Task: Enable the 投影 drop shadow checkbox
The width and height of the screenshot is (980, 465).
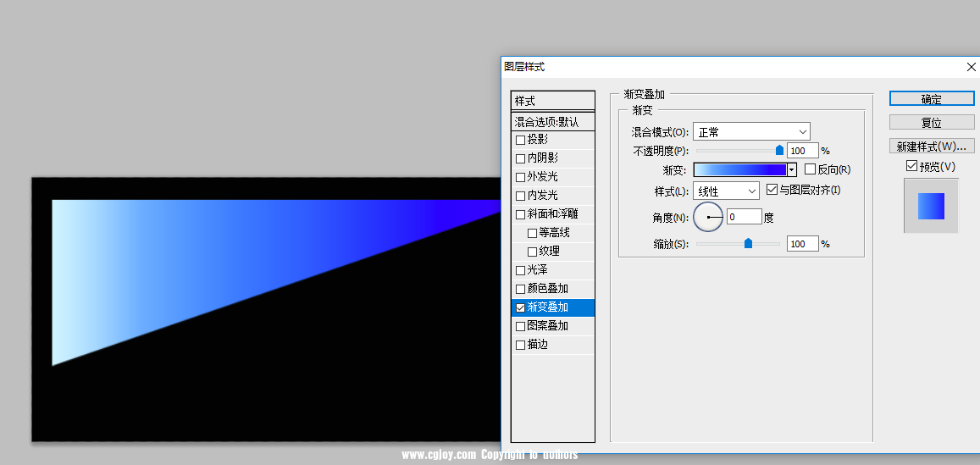Action: point(521,140)
